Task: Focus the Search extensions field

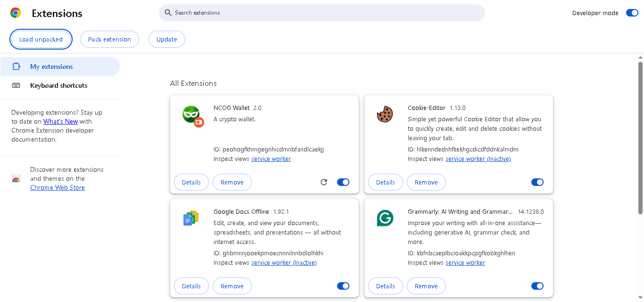Action: tap(322, 13)
